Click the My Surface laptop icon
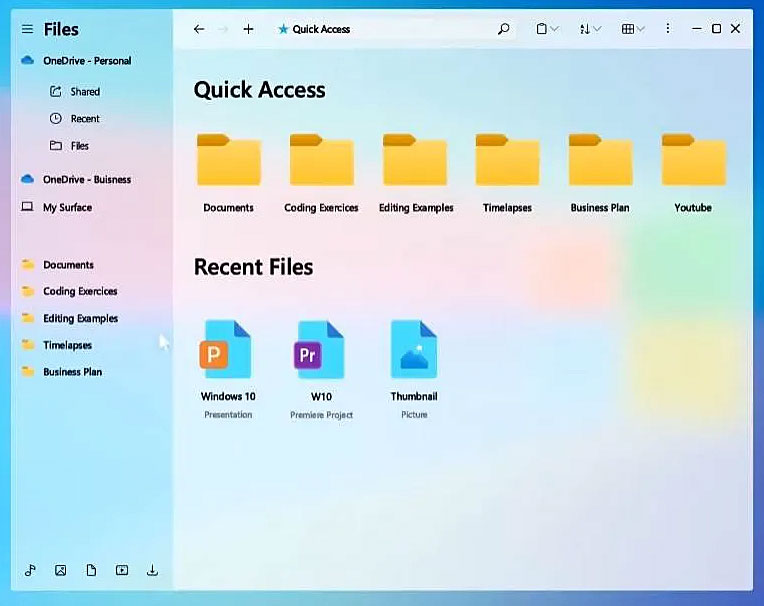This screenshot has height=606, width=764. click(27, 207)
